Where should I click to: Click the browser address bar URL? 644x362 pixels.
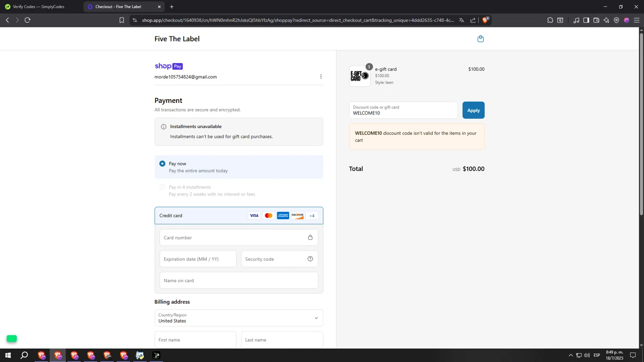coord(298,20)
